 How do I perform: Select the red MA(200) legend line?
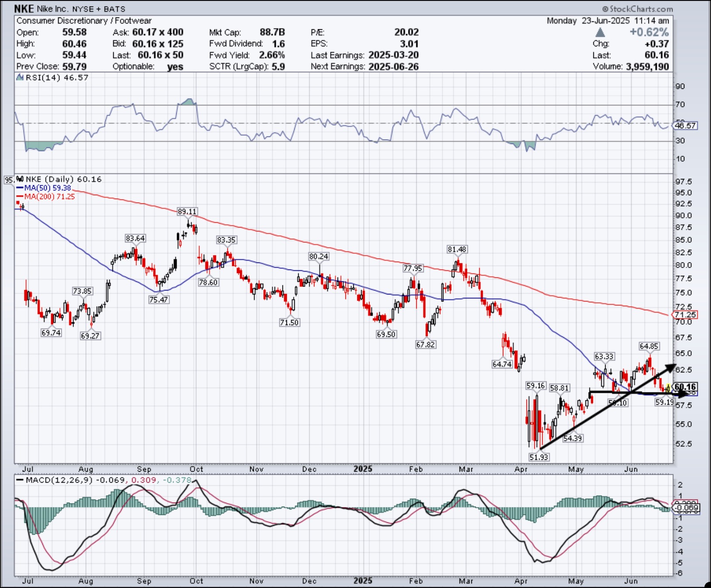pyautogui.click(x=20, y=197)
